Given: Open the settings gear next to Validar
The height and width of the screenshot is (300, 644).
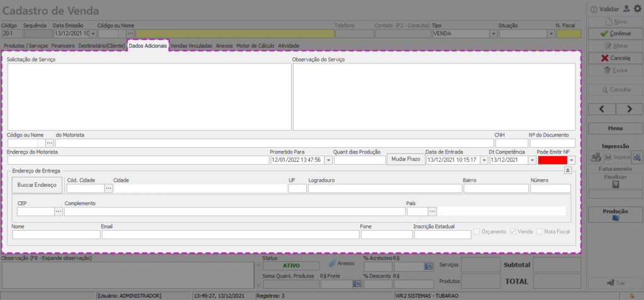Looking at the screenshot, I should pos(636,9).
